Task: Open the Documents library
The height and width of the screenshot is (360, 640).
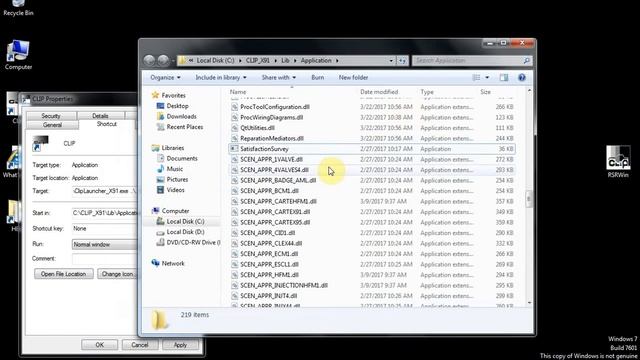Action: [182, 158]
